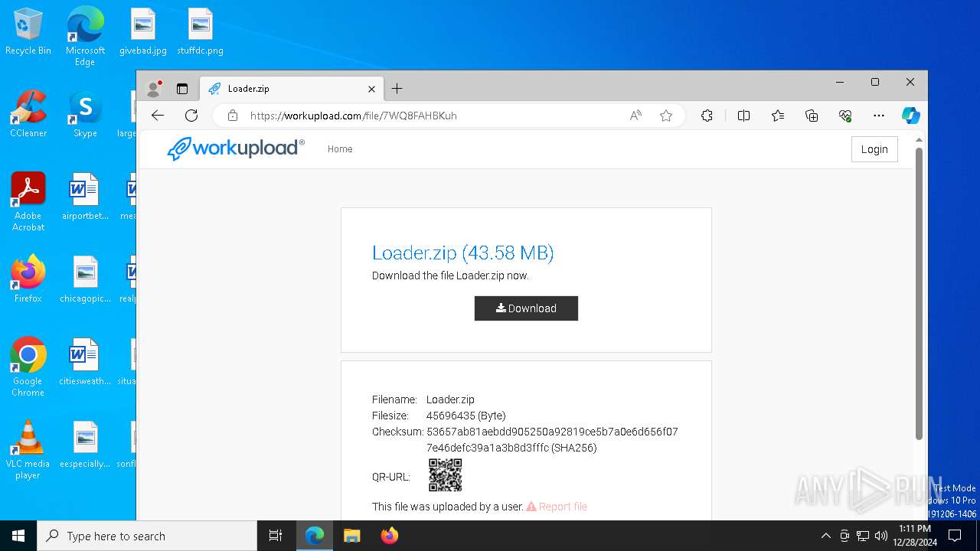Refresh the workupload page

coord(191,116)
